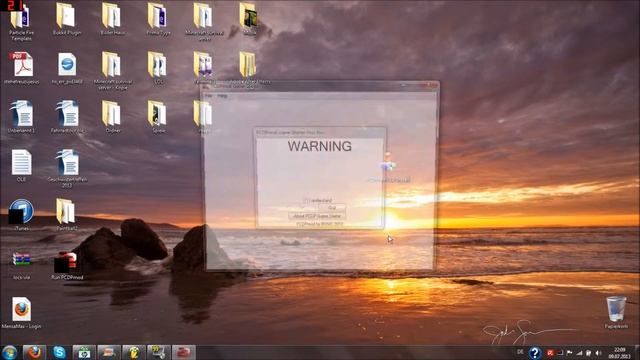Image resolution: width=640 pixels, height=360 pixels.
Task: Open the HP app in taskbar
Action: coord(84,352)
